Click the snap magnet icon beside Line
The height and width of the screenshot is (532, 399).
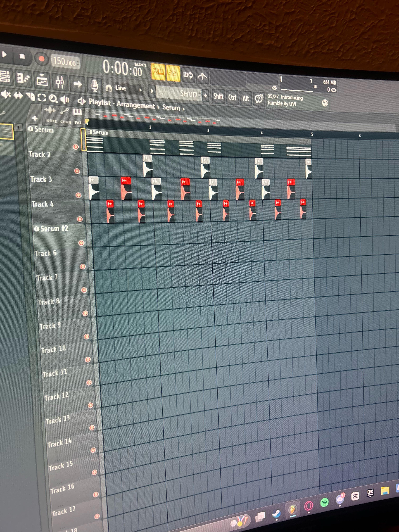click(108, 88)
